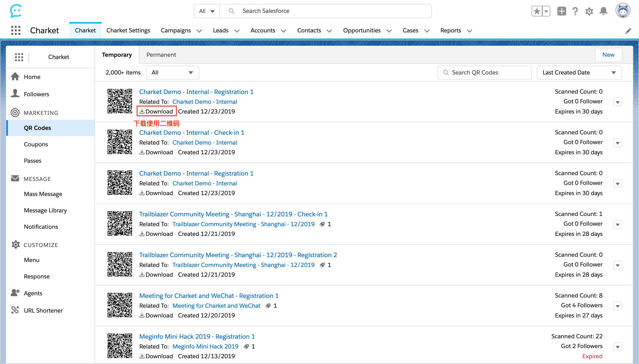Download the Charket Demo Check-in 1 QR code
Viewport: 639px width, 364px height.
click(x=156, y=152)
